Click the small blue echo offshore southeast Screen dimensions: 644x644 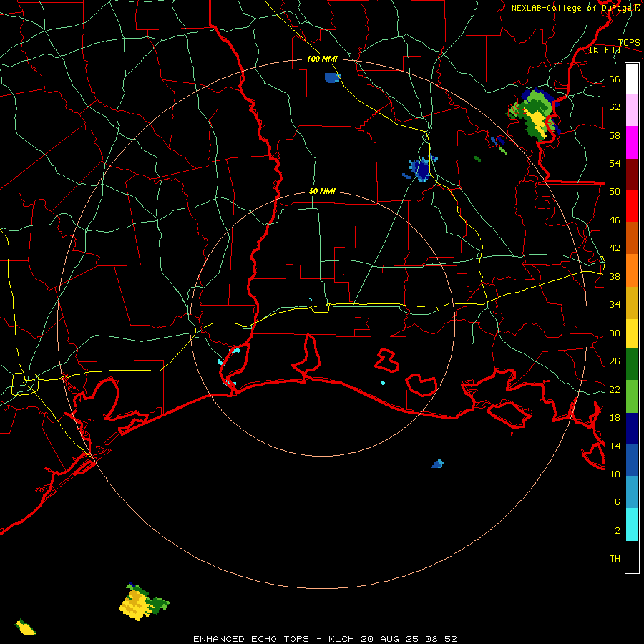(437, 464)
